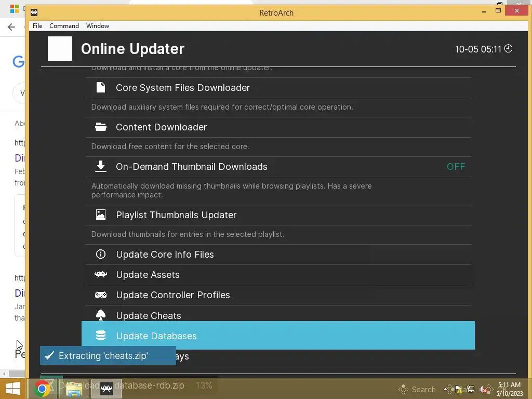
Task: Click the checkmark in extraction notification
Action: pyautogui.click(x=49, y=355)
